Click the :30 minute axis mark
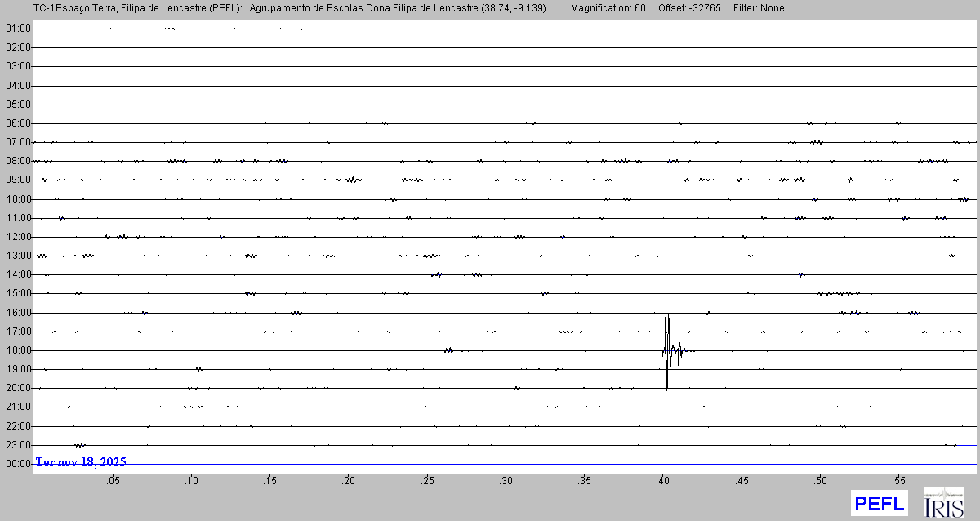 (506, 480)
